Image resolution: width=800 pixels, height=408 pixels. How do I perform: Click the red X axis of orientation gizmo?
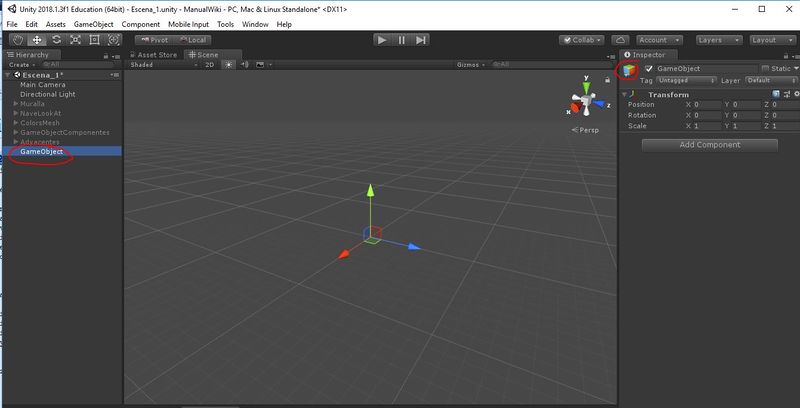tap(576, 107)
